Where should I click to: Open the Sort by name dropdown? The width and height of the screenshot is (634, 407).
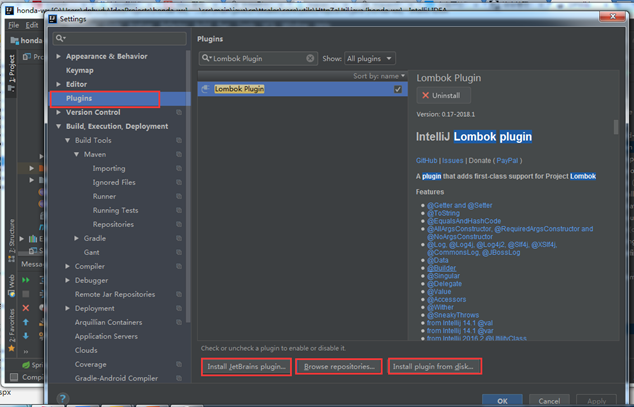(x=379, y=76)
